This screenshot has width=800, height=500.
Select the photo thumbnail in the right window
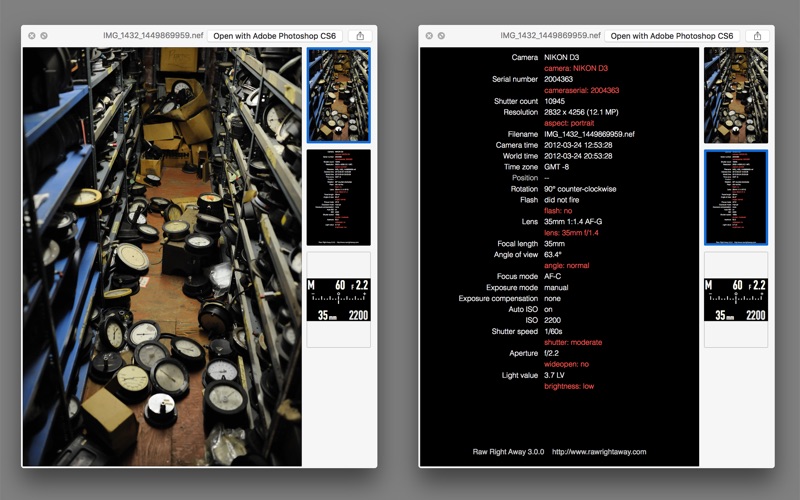(x=736, y=95)
